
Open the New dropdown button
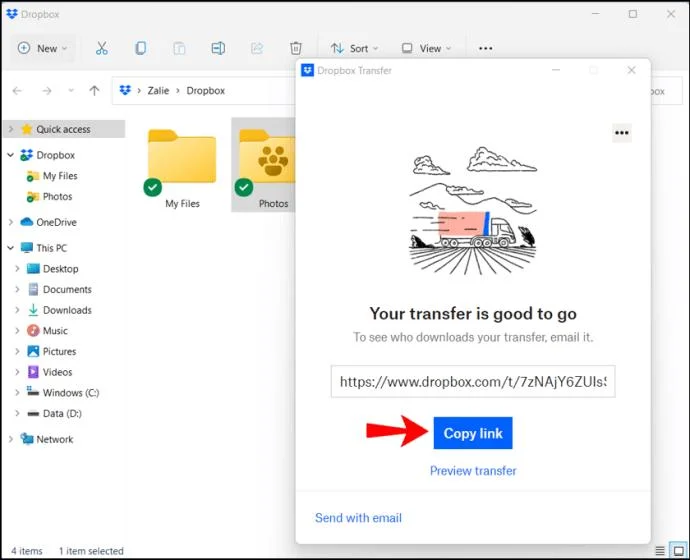(42, 48)
